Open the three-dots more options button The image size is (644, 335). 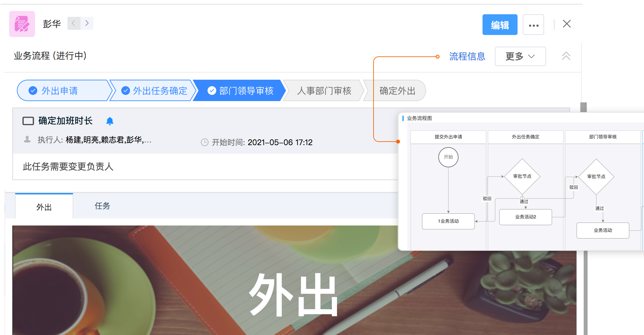coord(533,25)
